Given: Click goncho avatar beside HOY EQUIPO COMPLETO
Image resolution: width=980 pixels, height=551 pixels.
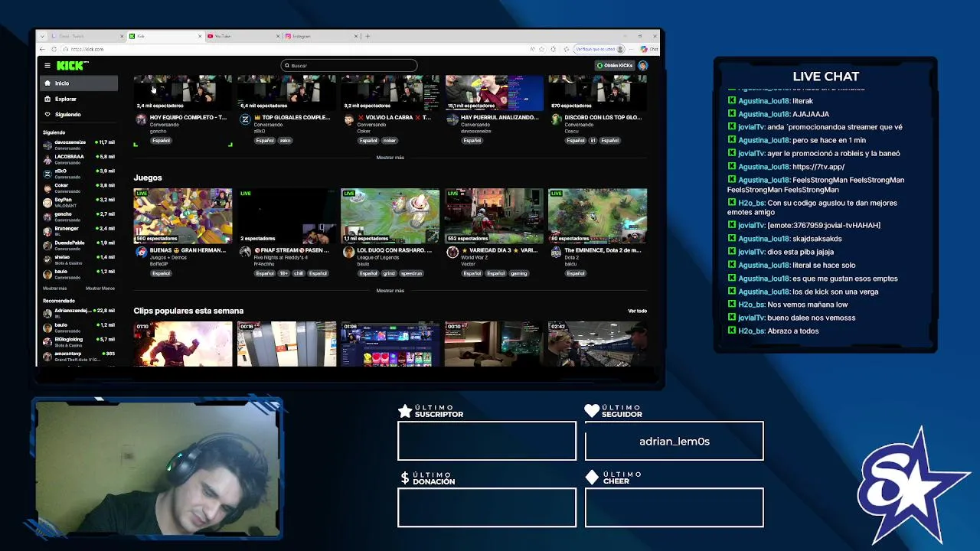Looking at the screenshot, I should click(141, 119).
